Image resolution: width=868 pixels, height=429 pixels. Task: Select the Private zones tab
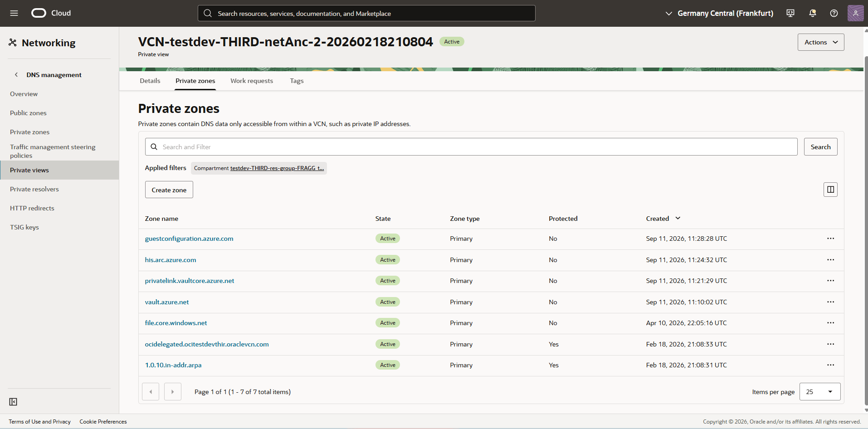195,81
